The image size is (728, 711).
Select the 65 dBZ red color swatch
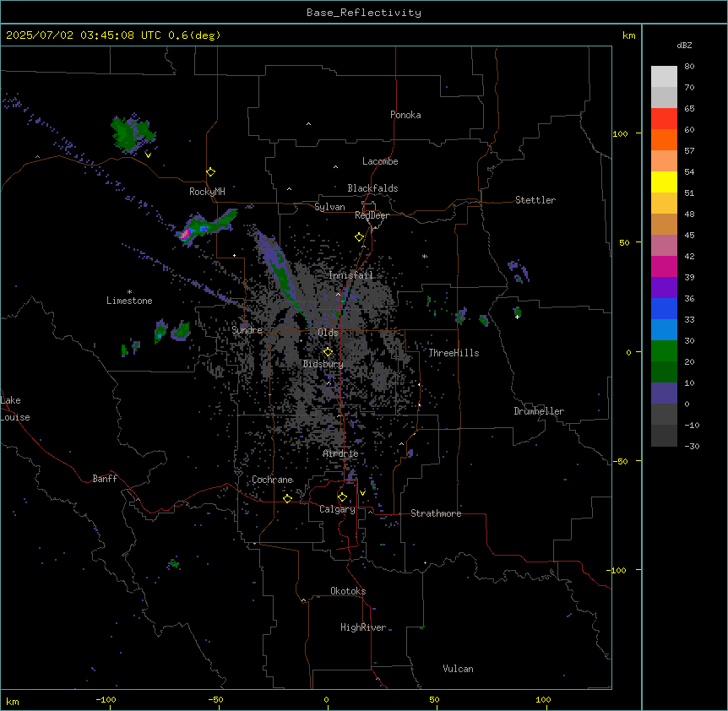(664, 118)
